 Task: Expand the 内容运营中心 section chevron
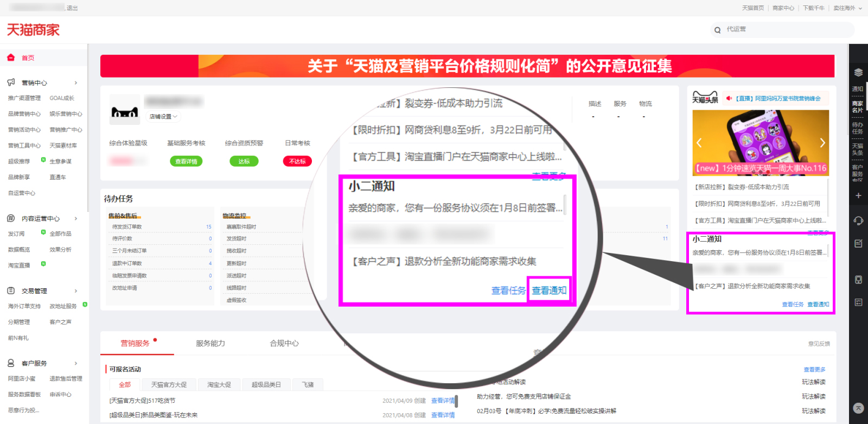click(76, 219)
